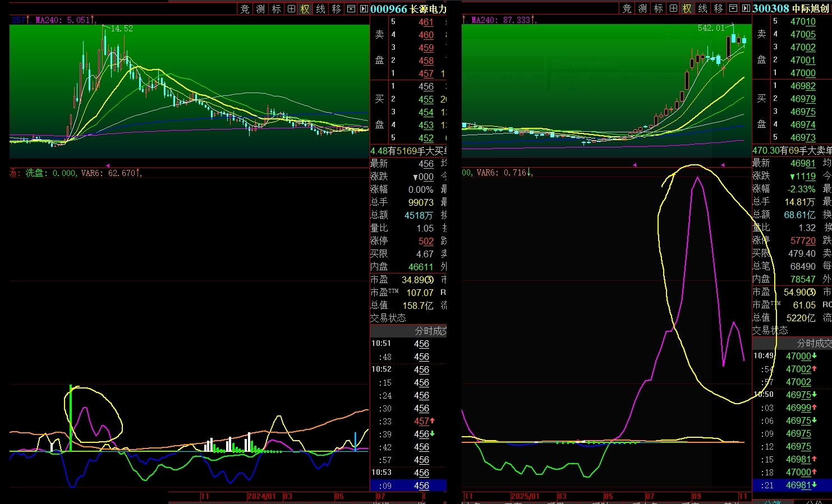The width and height of the screenshot is (832, 504).
Task: Open the grid layout icon in the right chart toolbar
Action: (673, 9)
